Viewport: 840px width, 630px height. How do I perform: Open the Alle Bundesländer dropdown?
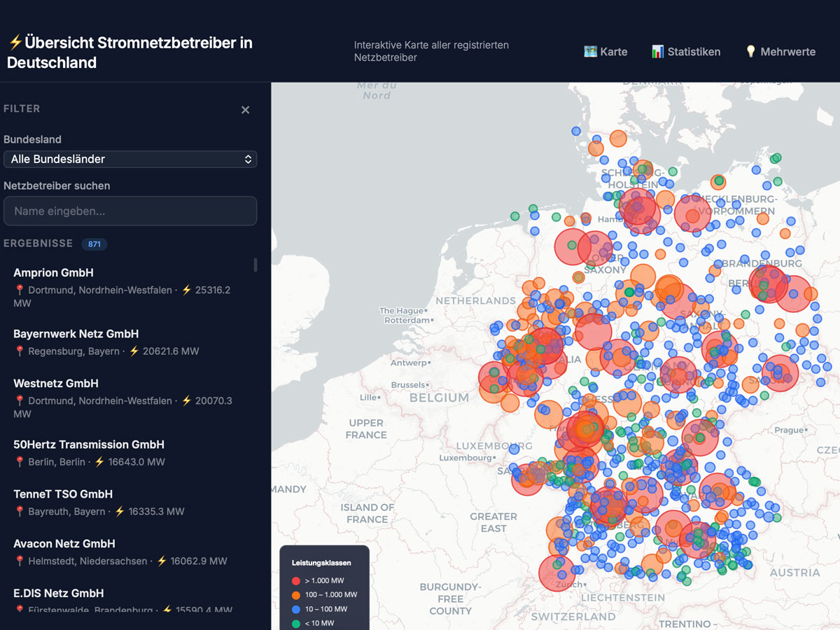point(130,159)
